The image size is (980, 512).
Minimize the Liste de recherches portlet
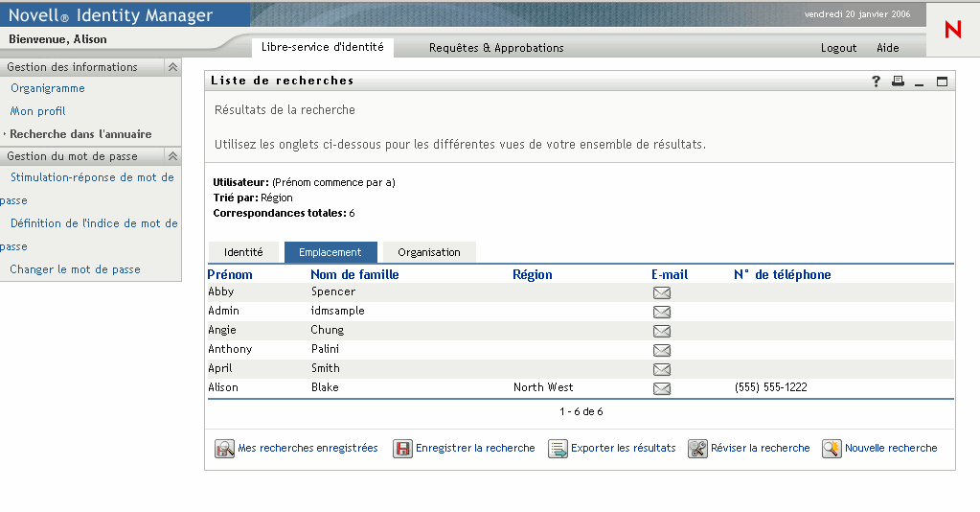(920, 82)
